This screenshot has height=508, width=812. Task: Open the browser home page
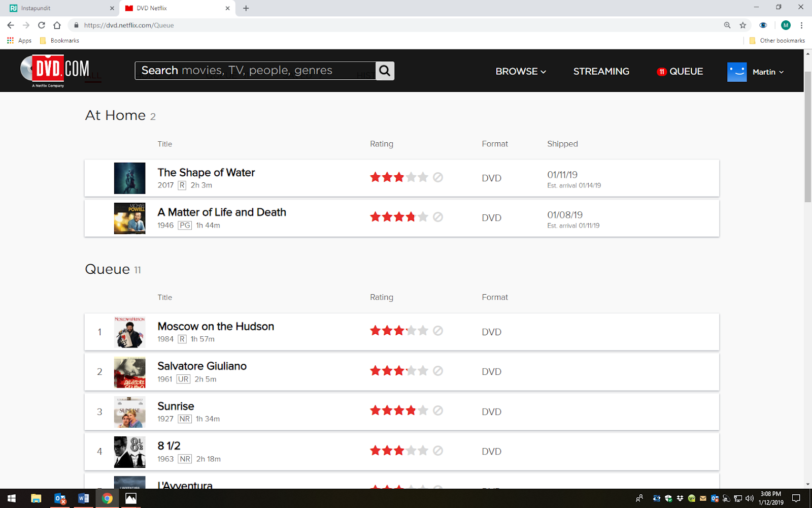click(x=57, y=25)
